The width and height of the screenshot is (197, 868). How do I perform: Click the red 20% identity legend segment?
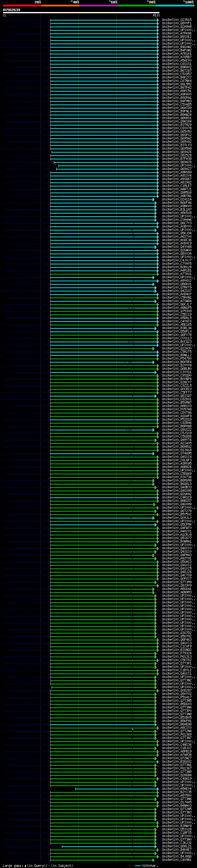22,6
